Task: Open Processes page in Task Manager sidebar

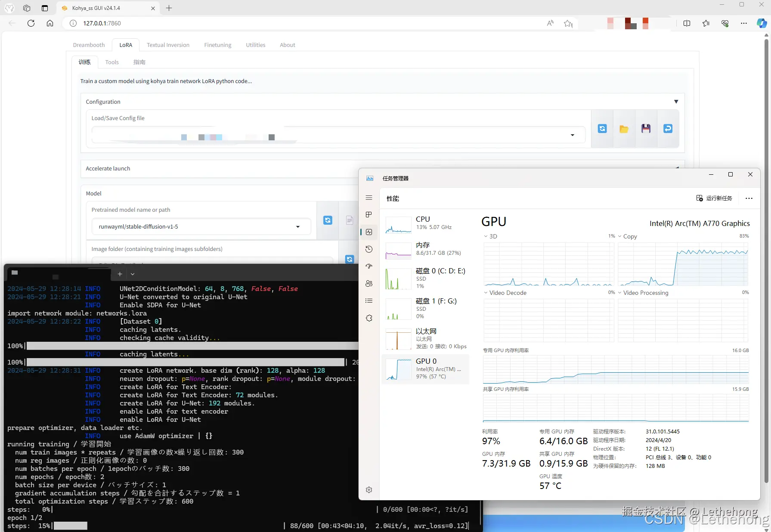Action: click(369, 214)
